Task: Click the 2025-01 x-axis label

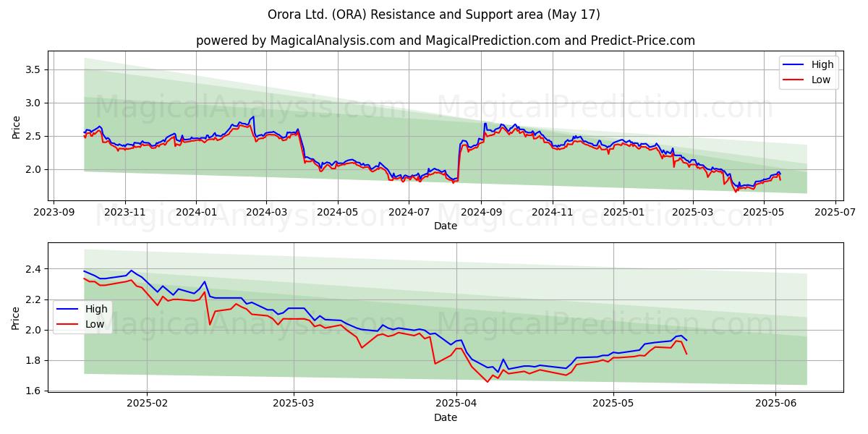Action: [x=624, y=213]
